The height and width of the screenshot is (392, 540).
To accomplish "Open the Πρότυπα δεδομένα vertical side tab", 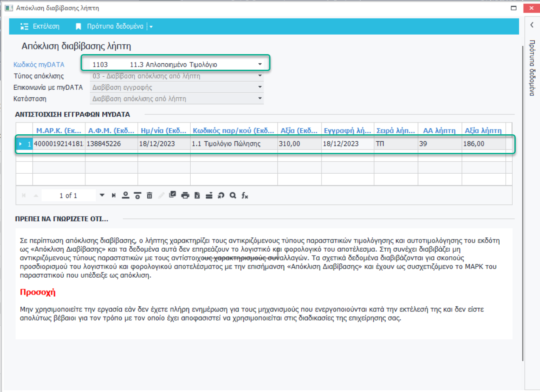I will 532,68.
